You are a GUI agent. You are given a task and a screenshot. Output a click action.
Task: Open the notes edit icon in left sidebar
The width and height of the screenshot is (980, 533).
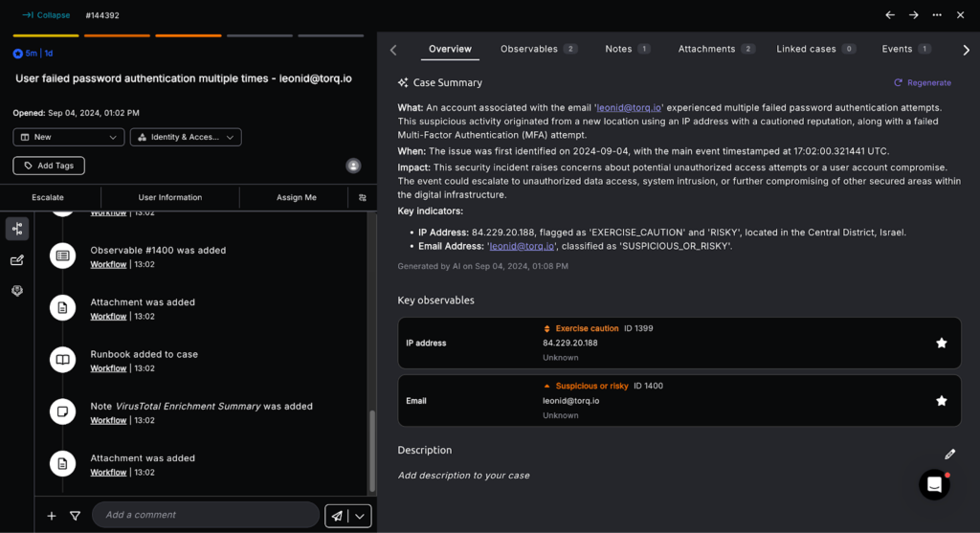click(17, 260)
